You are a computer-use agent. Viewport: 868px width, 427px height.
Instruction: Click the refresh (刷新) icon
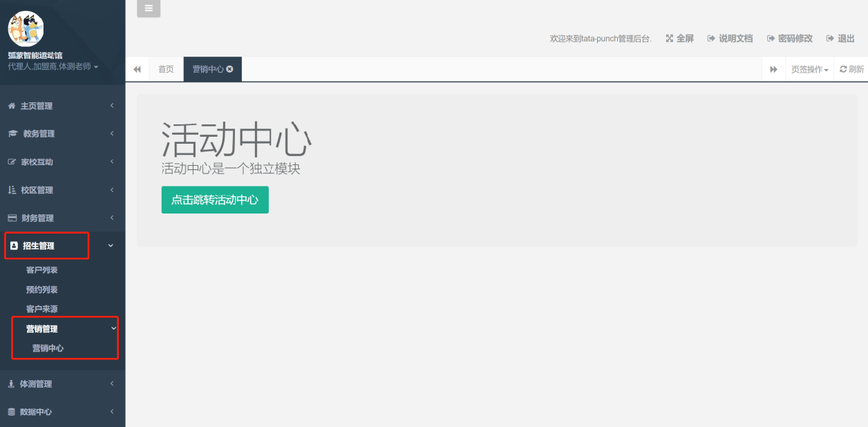(843, 69)
